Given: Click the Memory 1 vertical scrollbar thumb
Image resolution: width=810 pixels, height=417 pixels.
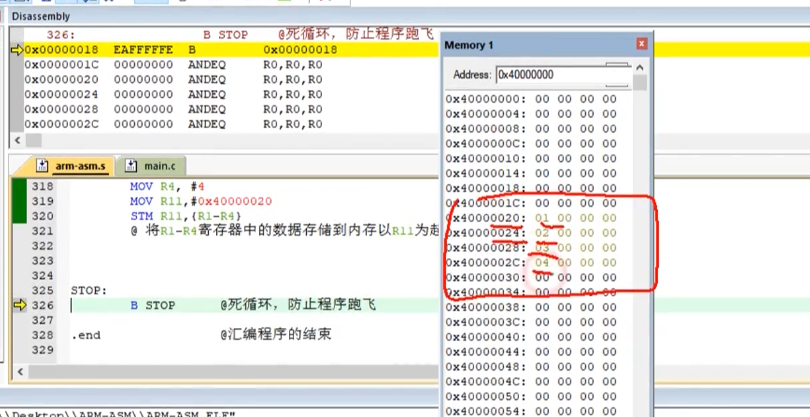Looking at the screenshot, I should [640, 83].
